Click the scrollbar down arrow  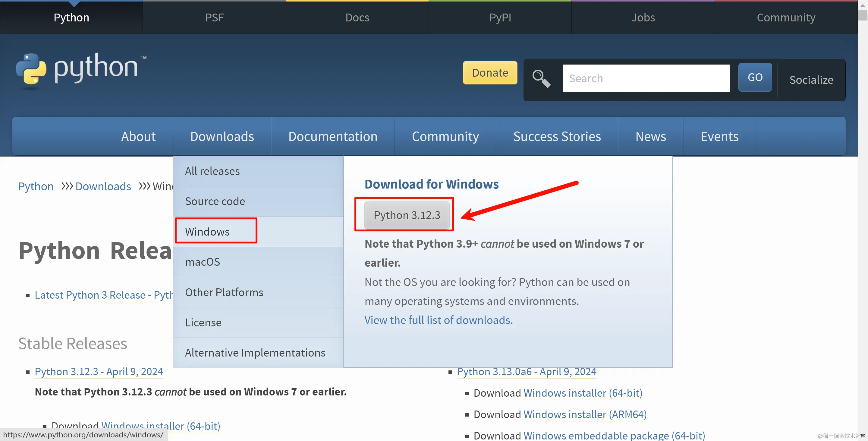coord(863,436)
